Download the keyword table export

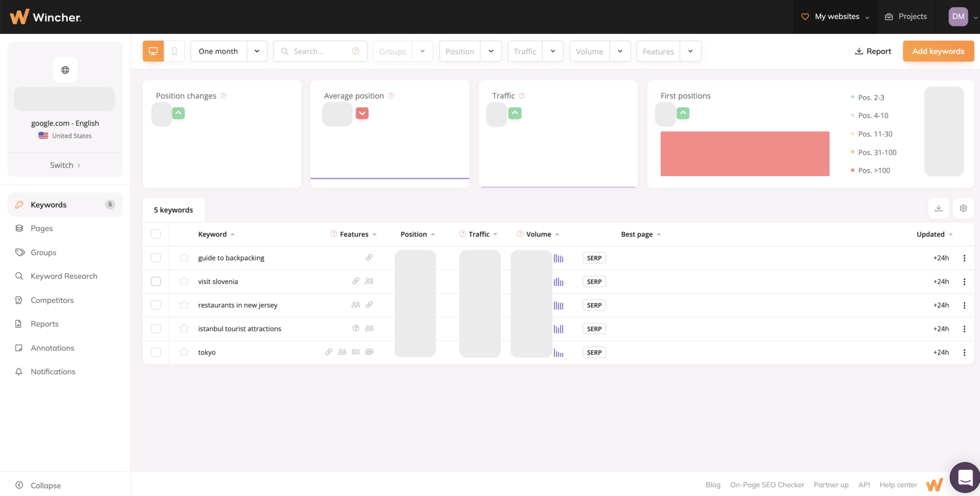(938, 208)
